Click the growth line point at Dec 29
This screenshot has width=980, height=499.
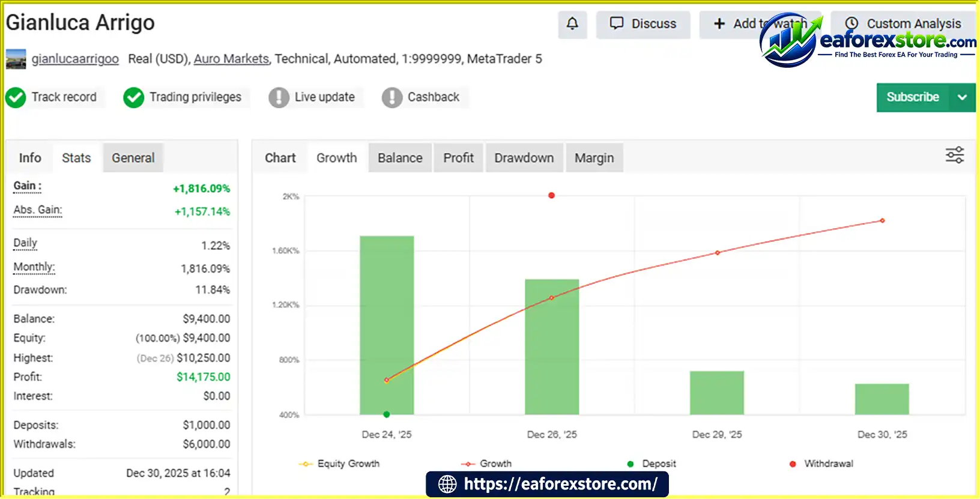click(x=717, y=253)
